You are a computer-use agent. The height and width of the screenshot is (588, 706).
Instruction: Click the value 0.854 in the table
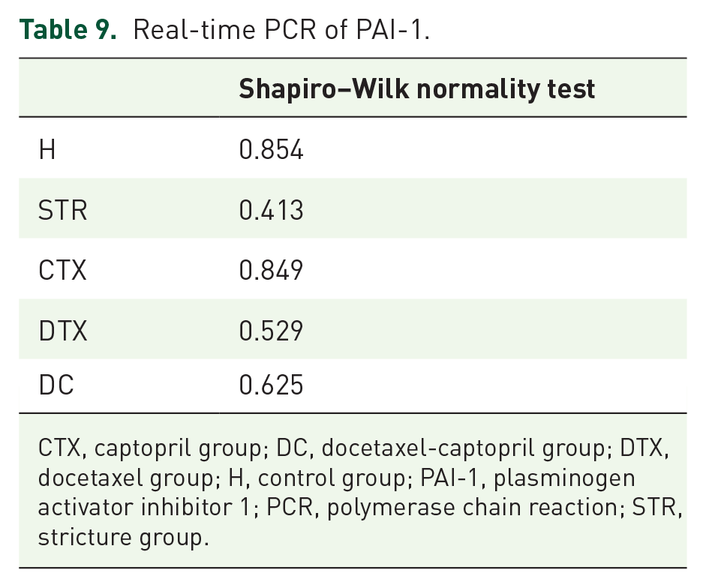(x=271, y=150)
